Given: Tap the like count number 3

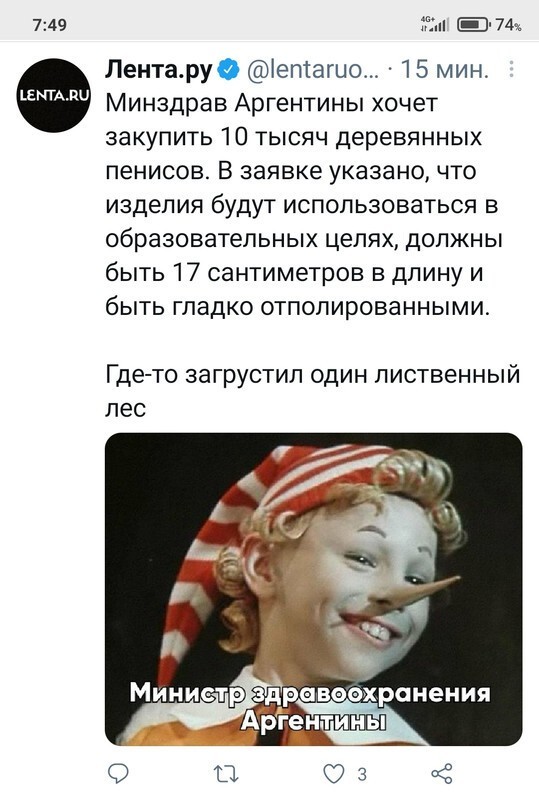Looking at the screenshot, I should point(362,774).
